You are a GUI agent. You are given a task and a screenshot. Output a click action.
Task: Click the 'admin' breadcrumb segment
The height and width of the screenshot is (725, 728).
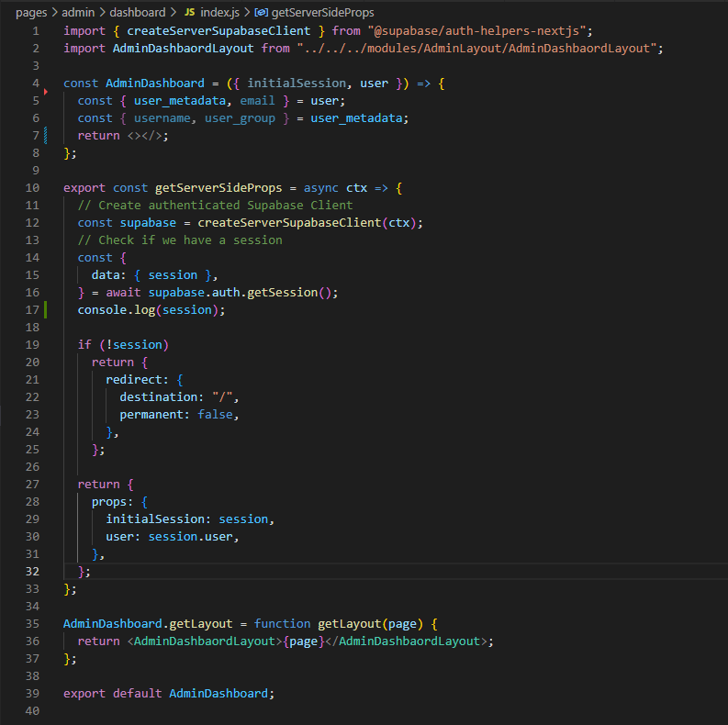(x=78, y=13)
